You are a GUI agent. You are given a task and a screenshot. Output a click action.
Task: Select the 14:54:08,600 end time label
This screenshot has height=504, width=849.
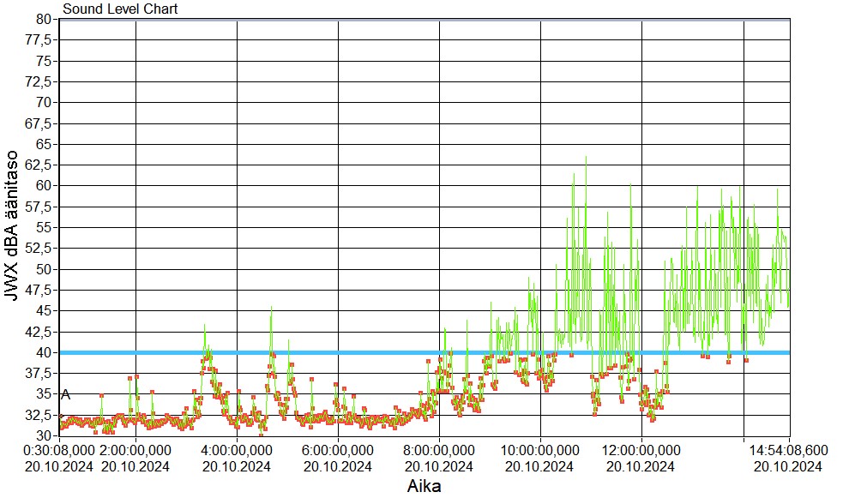[x=788, y=449]
